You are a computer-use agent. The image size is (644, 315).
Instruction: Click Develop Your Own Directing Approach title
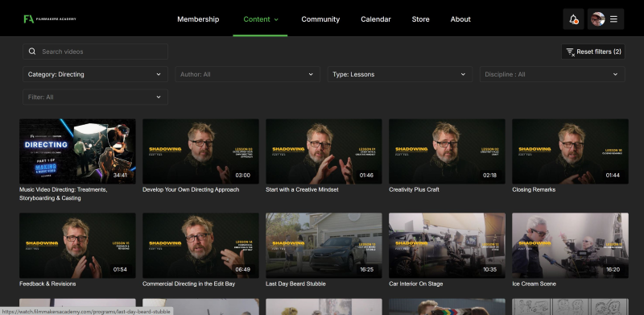coord(191,189)
